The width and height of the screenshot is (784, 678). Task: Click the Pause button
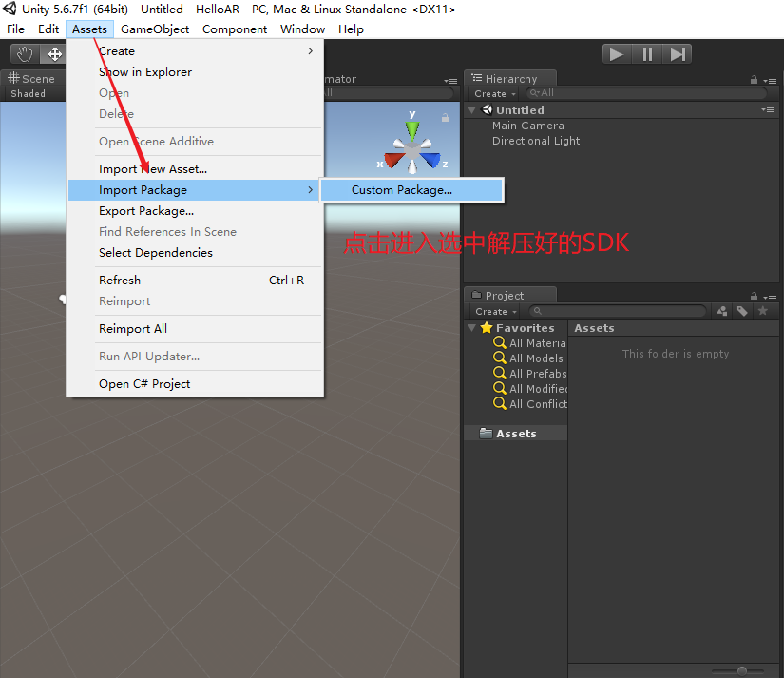tap(647, 54)
